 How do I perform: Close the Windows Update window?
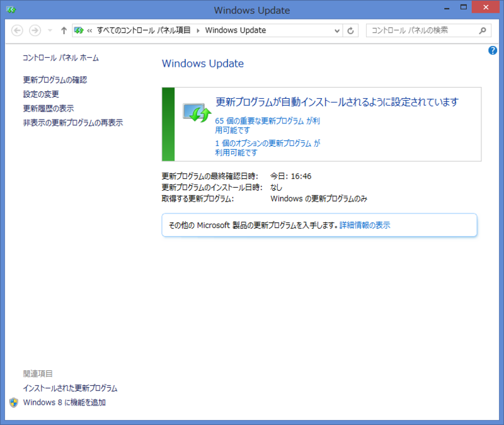tap(486, 7)
